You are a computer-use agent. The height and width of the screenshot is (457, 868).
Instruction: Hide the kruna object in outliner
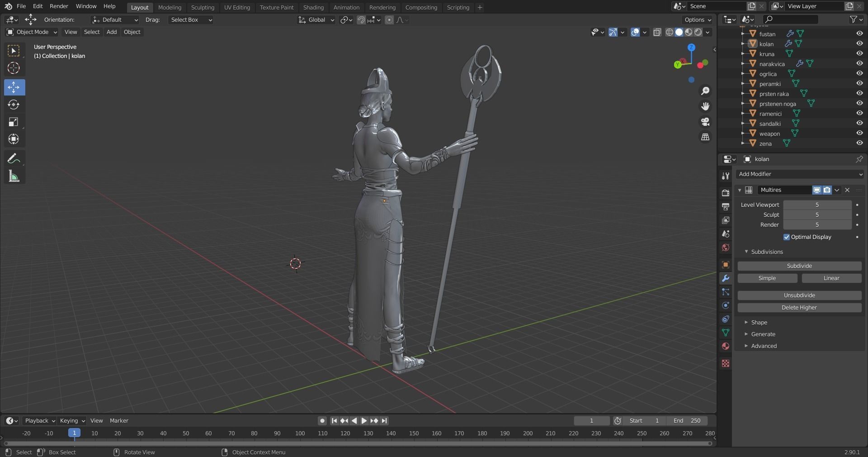(x=859, y=53)
